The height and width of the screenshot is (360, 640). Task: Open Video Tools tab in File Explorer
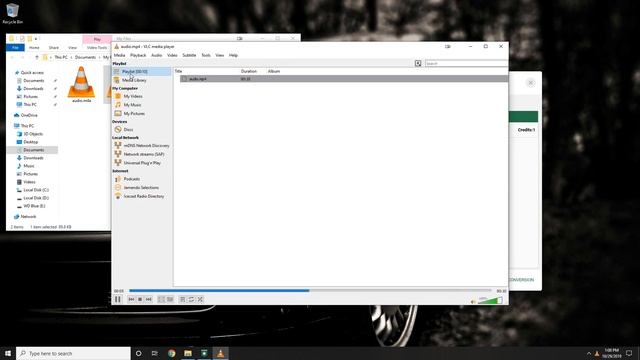(x=97, y=48)
